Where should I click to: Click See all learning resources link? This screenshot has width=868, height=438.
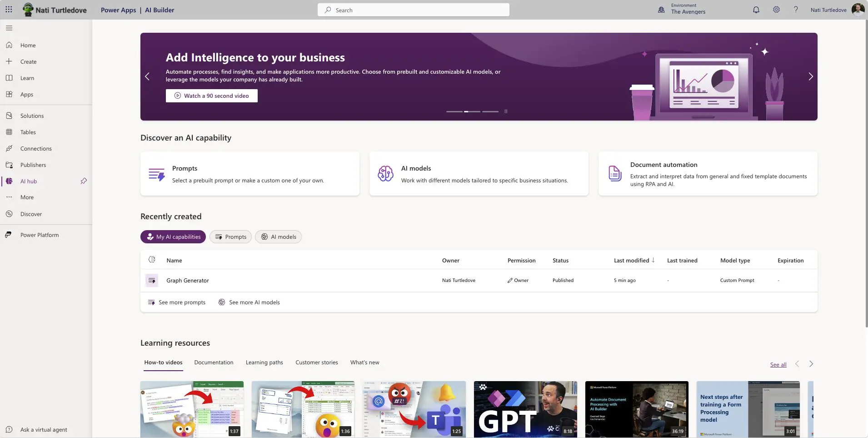coord(778,365)
